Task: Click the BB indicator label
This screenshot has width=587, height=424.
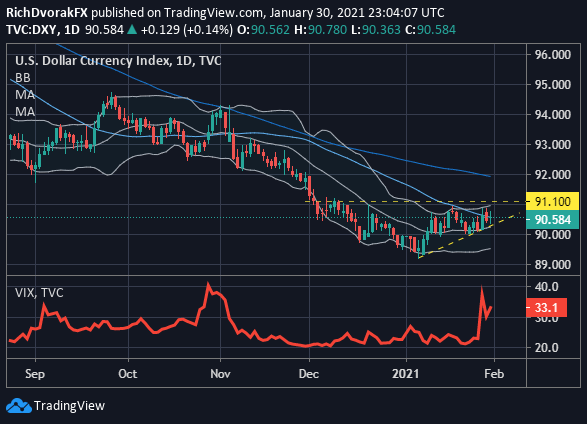Action: [x=23, y=78]
